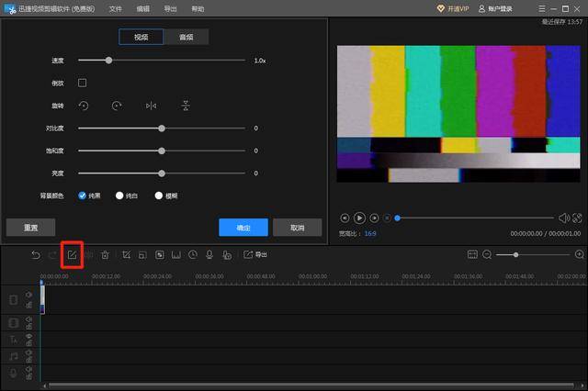
Task: Switch to the 音频 (Audio) tab
Action: [x=187, y=37]
